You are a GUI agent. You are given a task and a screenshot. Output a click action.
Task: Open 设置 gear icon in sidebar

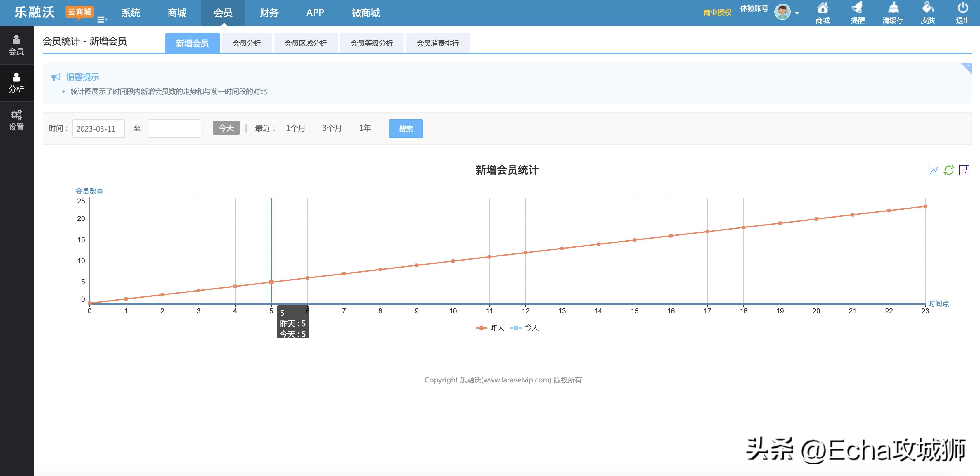tap(16, 119)
